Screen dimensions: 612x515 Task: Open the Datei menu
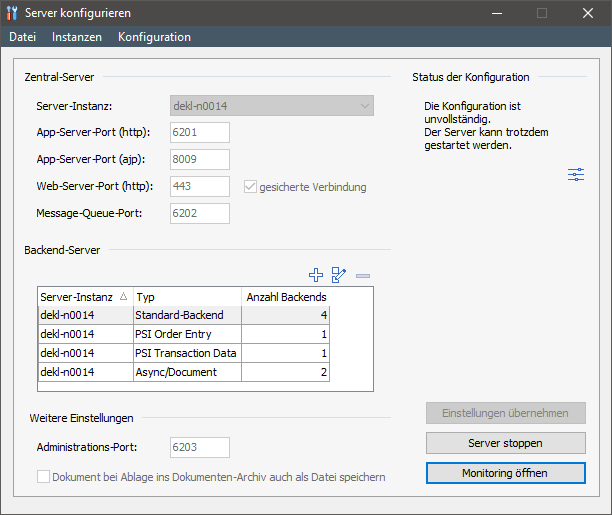click(23, 37)
